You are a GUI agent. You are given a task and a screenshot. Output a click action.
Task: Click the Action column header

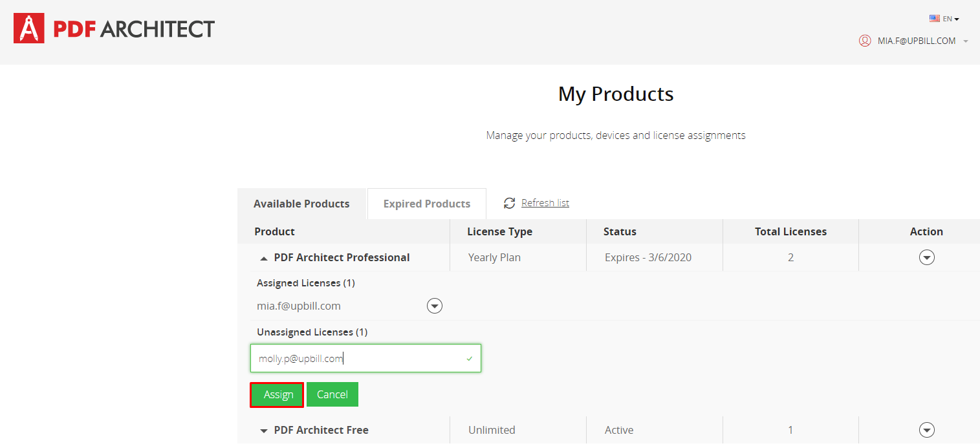pos(926,231)
